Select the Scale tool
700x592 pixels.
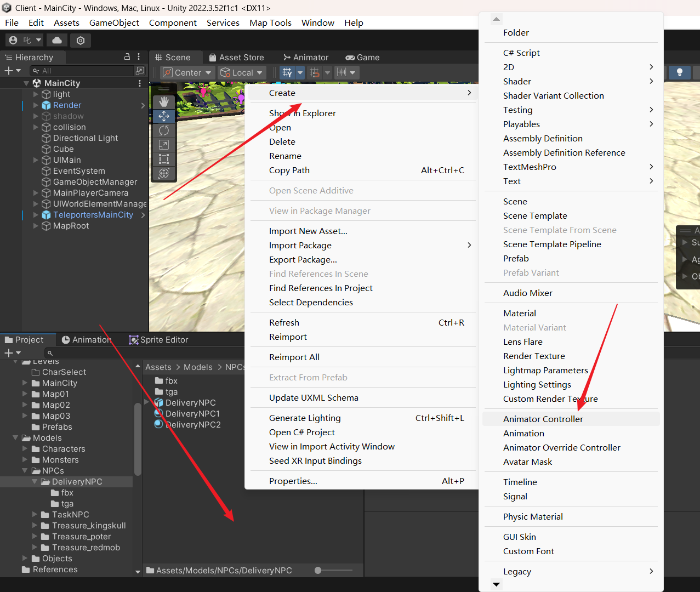click(x=163, y=145)
